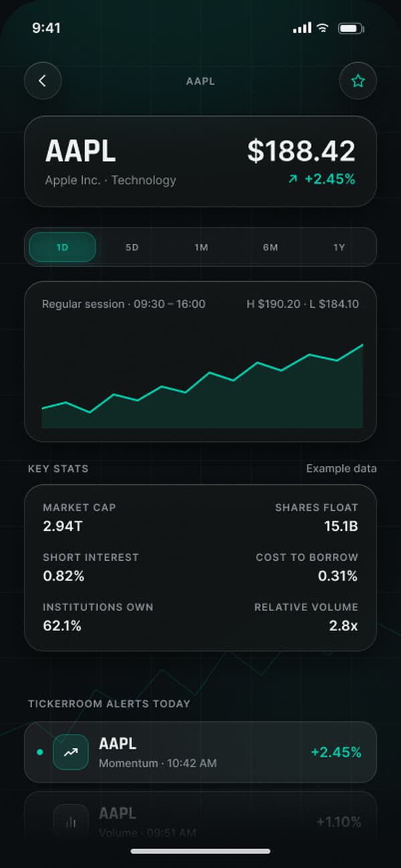Tap the $188.42 price header card
This screenshot has width=401, height=868.
(x=200, y=161)
